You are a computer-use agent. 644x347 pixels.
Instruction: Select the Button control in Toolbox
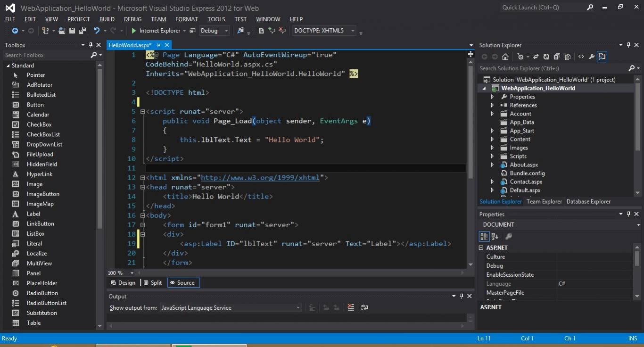point(35,105)
